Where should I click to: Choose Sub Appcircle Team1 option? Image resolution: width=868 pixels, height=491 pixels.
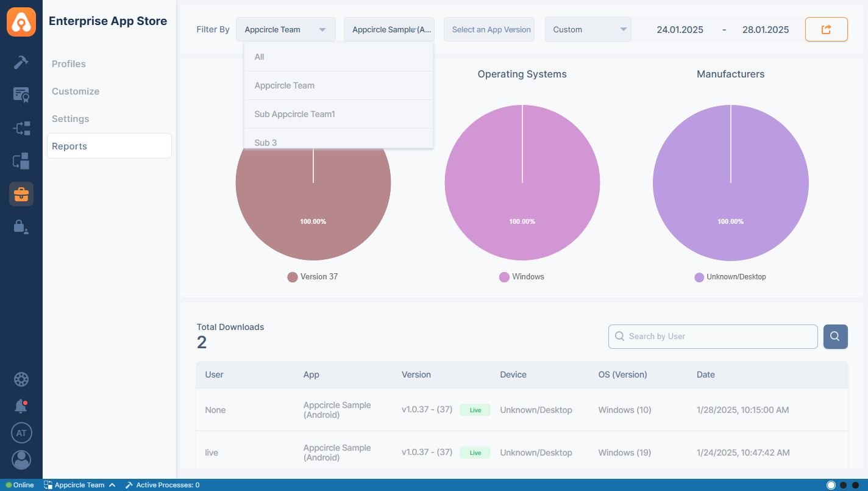tap(338, 114)
